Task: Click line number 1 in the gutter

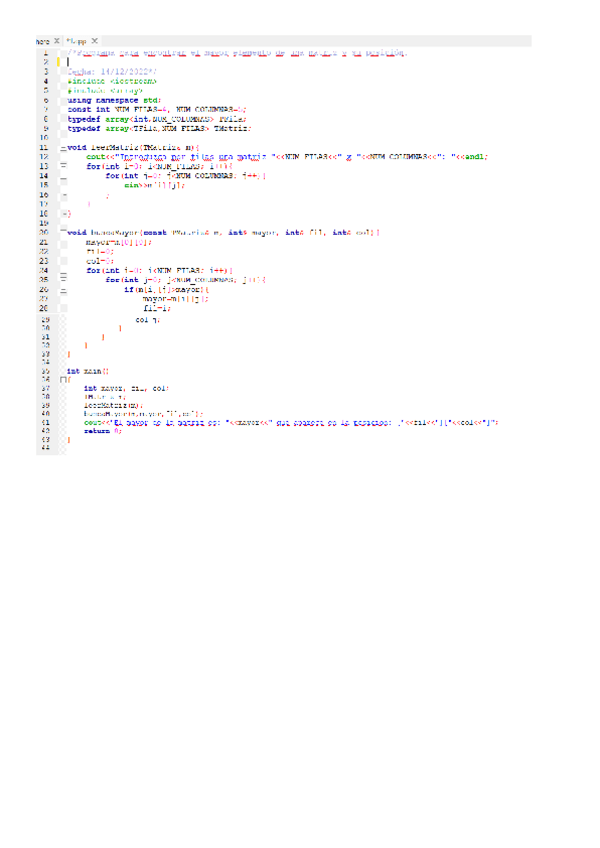Action: [47, 52]
